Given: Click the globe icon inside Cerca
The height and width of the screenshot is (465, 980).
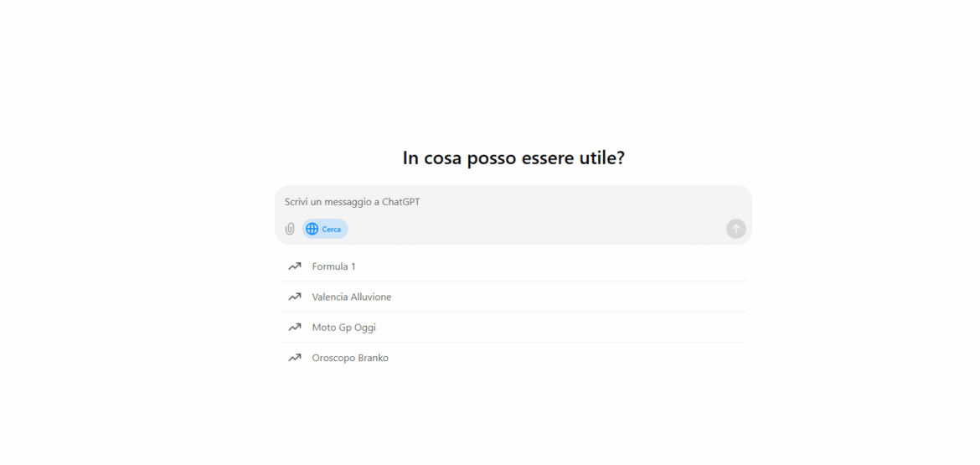Looking at the screenshot, I should [312, 229].
